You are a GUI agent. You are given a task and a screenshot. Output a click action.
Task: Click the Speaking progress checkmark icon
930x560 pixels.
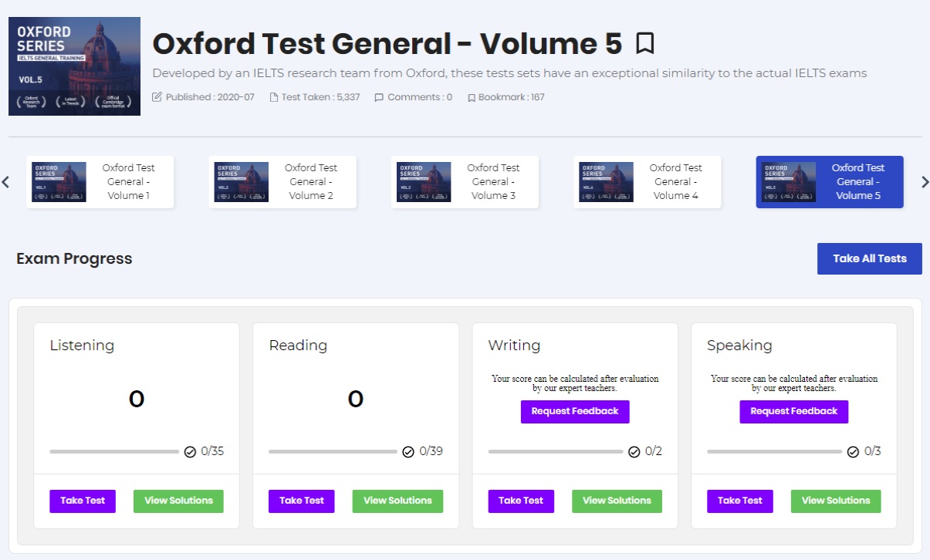[x=854, y=452]
